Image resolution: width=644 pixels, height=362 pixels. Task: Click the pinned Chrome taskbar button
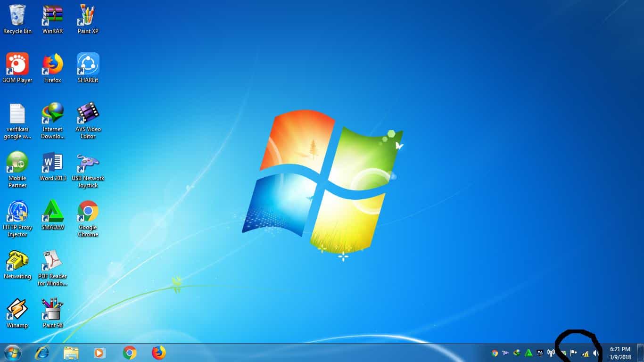click(x=130, y=353)
